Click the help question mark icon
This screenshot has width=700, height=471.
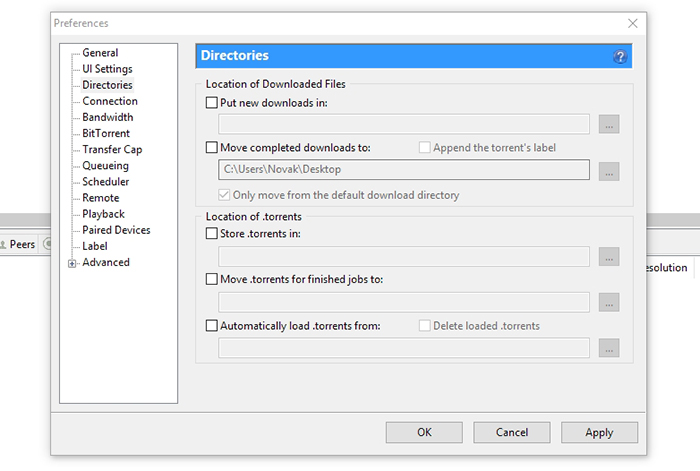[620, 57]
